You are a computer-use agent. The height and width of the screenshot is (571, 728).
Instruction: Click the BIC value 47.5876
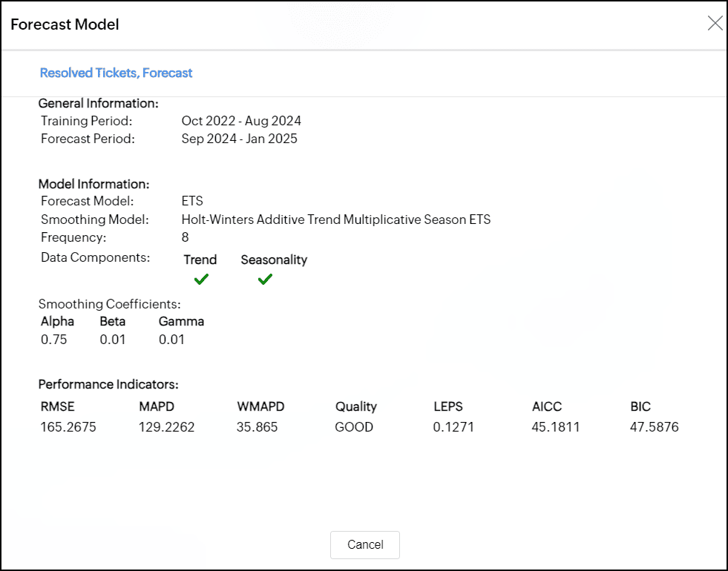pyautogui.click(x=655, y=427)
